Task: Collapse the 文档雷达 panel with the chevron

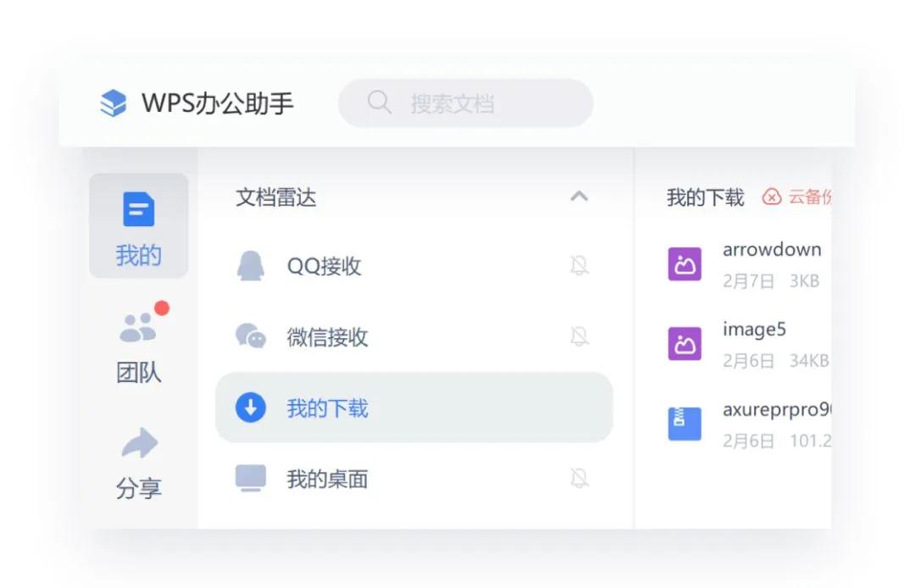Action: 579,196
